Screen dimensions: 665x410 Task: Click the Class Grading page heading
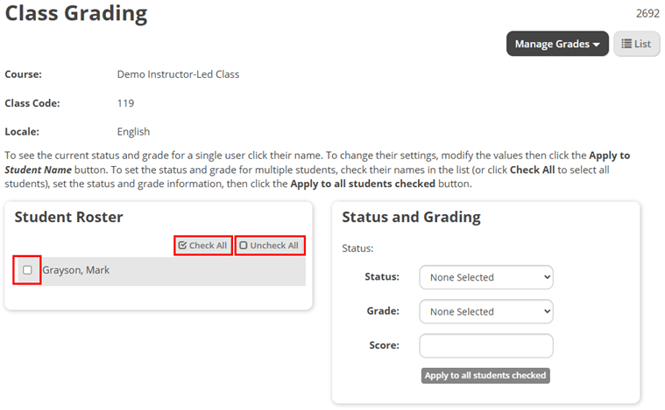click(x=76, y=14)
